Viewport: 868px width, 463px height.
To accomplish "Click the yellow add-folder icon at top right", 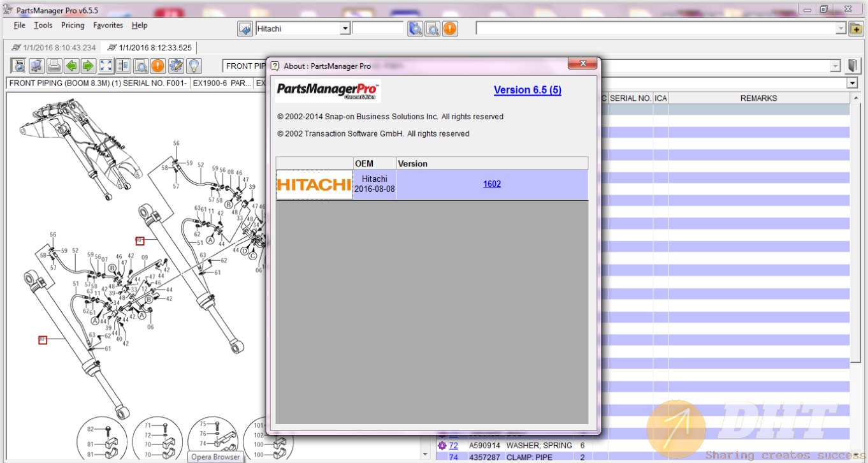I will pos(857,29).
